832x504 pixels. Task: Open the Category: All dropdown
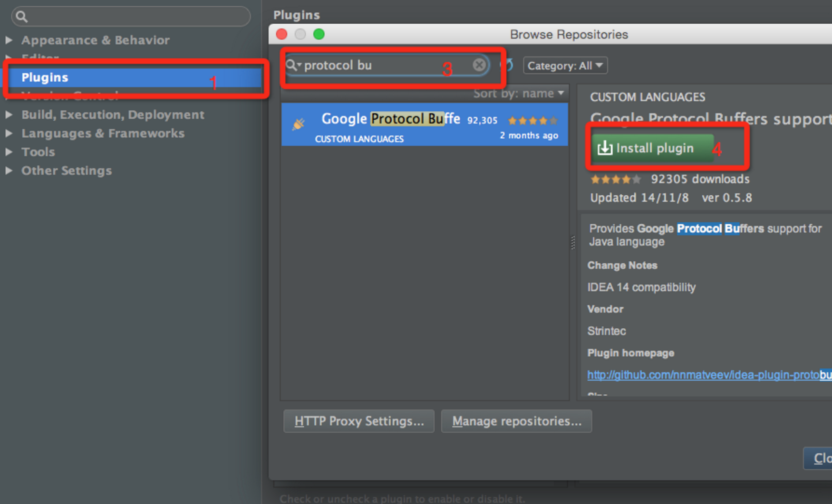[565, 66]
